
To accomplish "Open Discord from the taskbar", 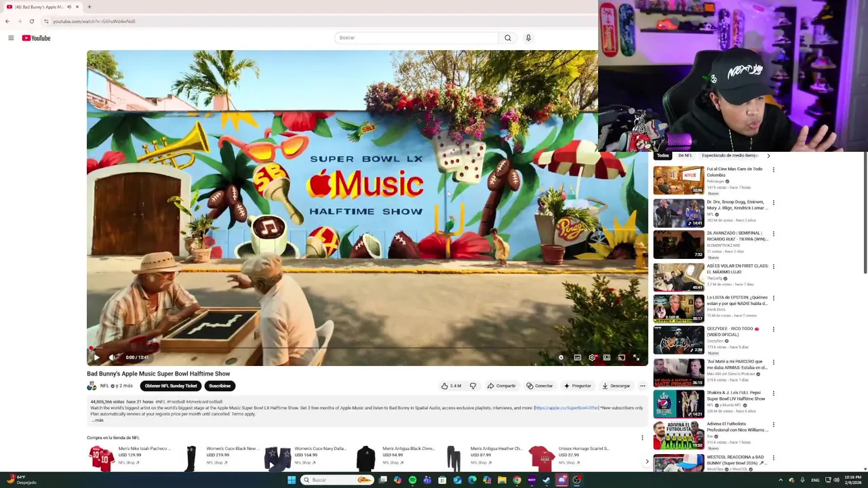I will tap(562, 480).
